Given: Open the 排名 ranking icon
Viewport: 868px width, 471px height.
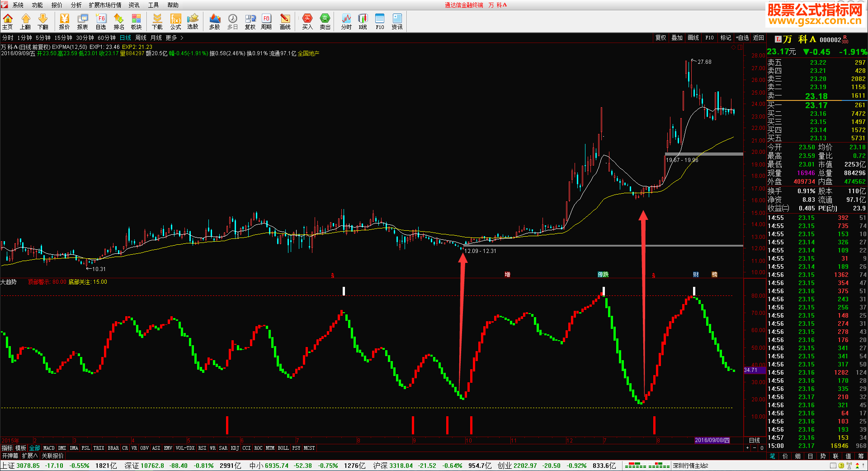Looking at the screenshot, I should [x=119, y=21].
